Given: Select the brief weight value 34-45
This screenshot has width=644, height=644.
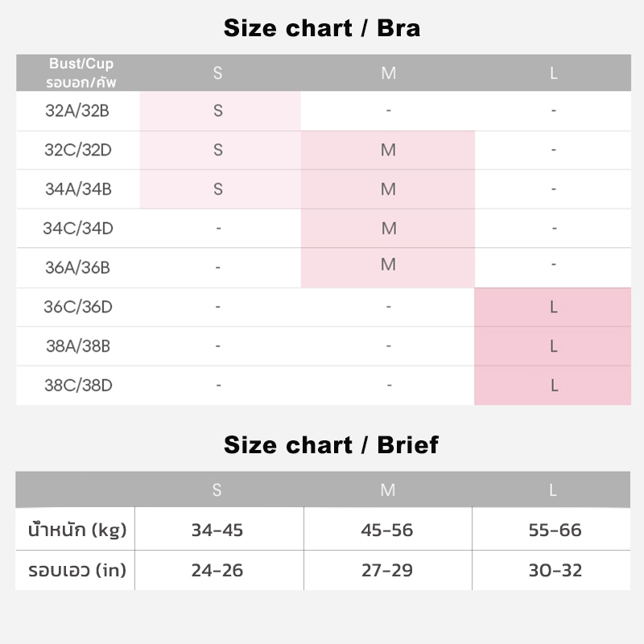Looking at the screenshot, I should 217,530.
